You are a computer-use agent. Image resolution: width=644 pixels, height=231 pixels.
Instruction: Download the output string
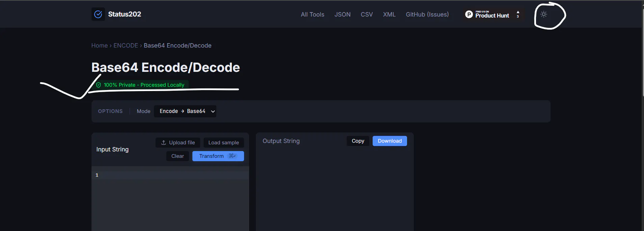click(390, 141)
